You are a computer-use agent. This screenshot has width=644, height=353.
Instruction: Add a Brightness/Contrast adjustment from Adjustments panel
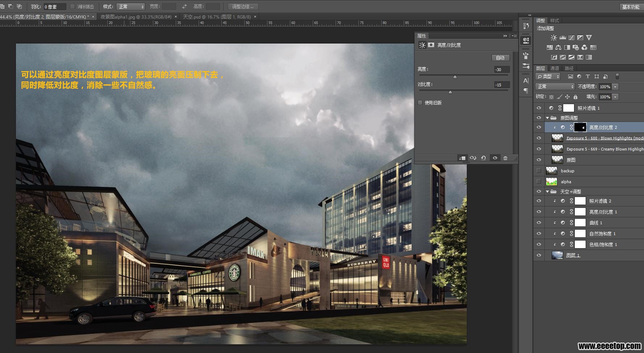(x=554, y=37)
